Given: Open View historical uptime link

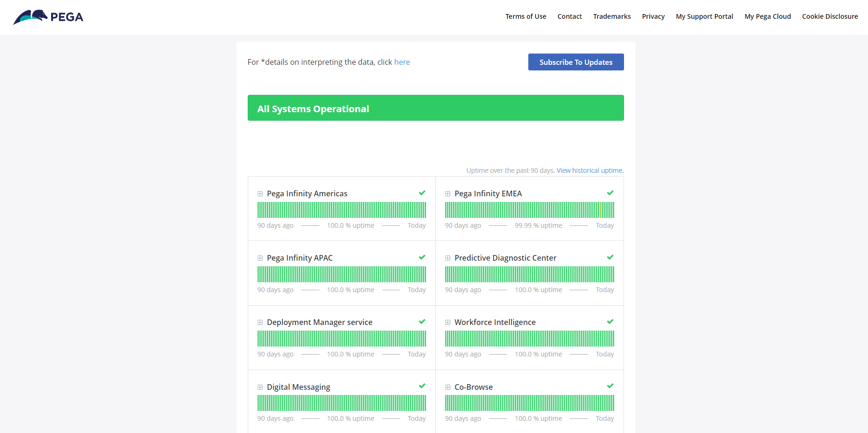Looking at the screenshot, I should pos(589,170).
